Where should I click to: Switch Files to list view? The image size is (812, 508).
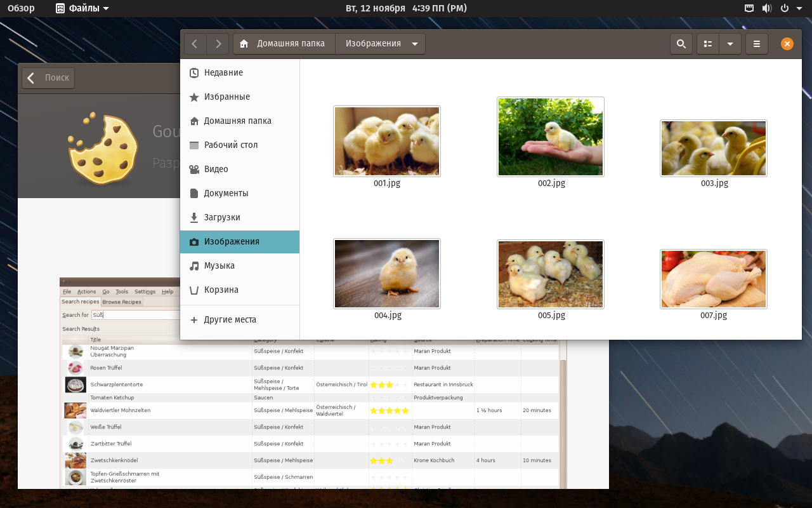tap(708, 44)
